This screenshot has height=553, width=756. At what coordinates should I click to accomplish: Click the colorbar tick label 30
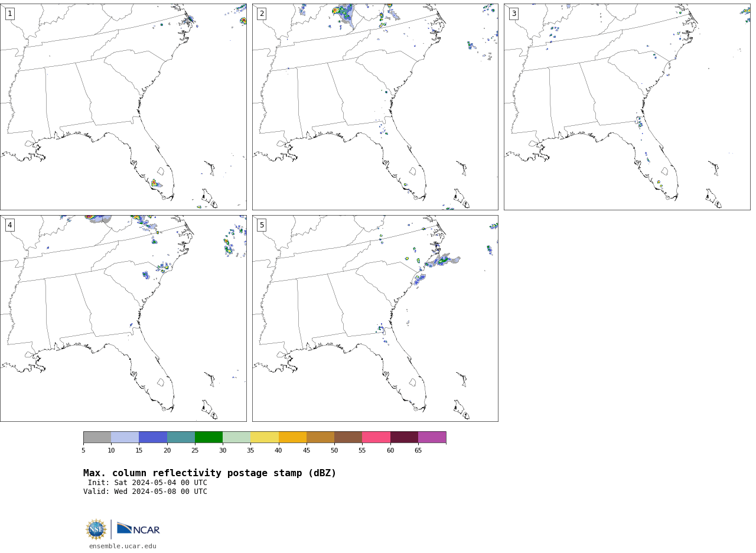223,451
